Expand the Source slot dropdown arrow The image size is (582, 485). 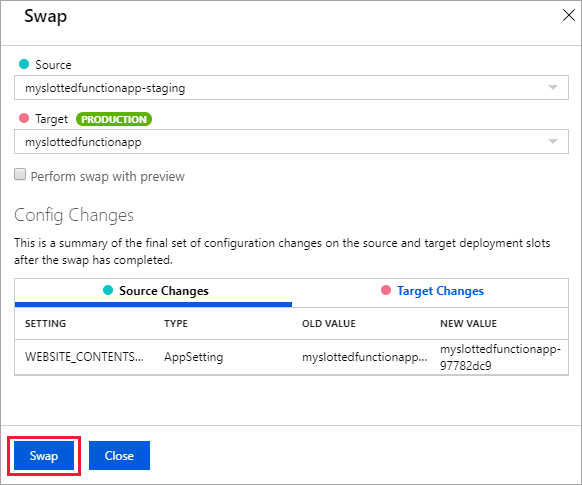[553, 88]
